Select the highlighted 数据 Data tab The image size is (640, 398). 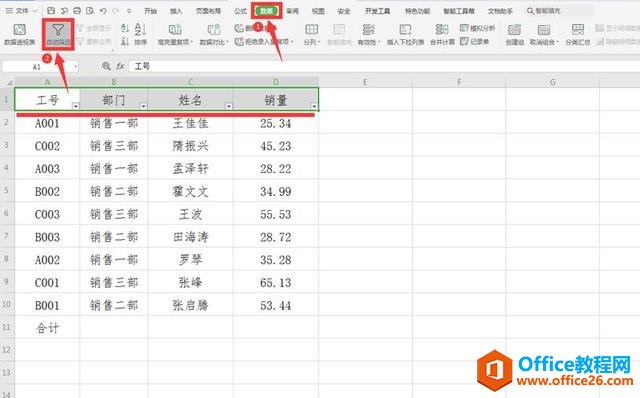[267, 11]
